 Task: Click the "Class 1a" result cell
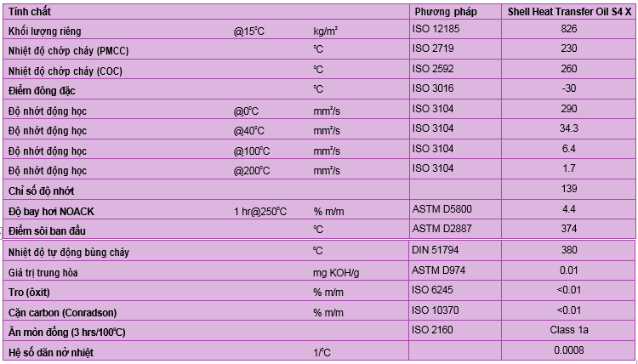click(x=569, y=328)
